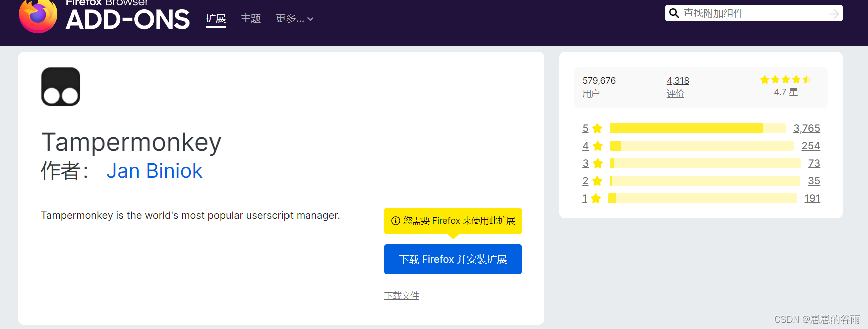Filter by the 3 rating number link
The width and height of the screenshot is (868, 329).
(585, 163)
